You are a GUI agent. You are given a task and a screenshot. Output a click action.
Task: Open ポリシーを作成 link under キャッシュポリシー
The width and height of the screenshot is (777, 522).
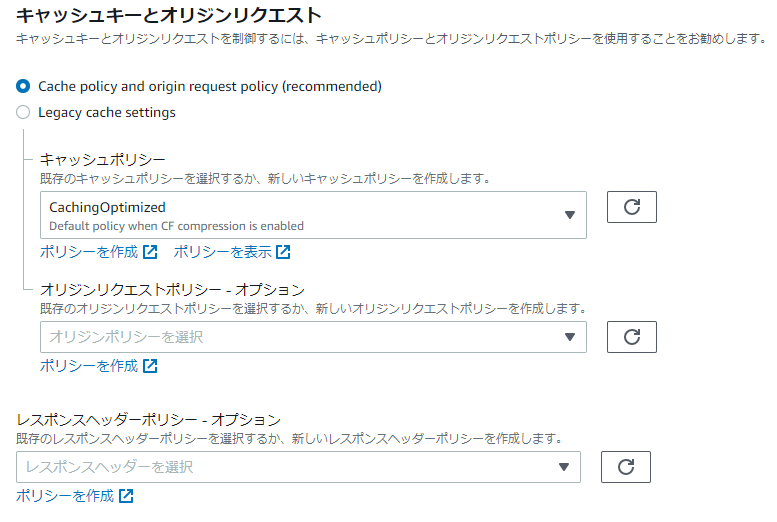click(89, 252)
